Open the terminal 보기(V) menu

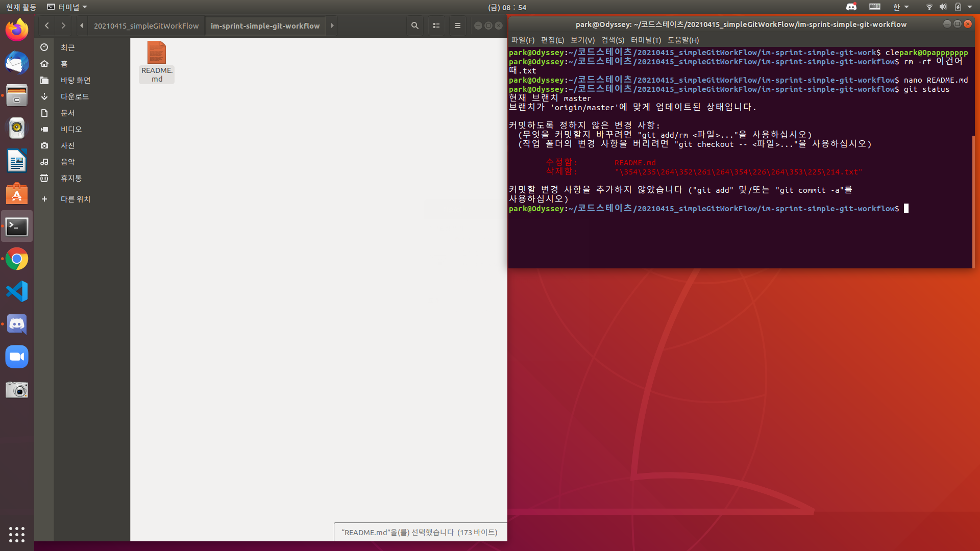pyautogui.click(x=582, y=40)
